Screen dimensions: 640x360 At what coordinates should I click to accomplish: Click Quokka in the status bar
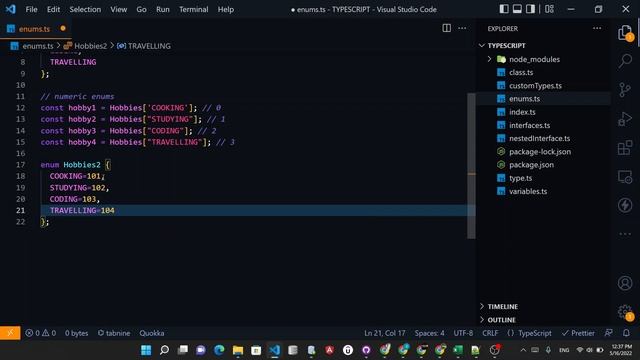[x=151, y=333]
